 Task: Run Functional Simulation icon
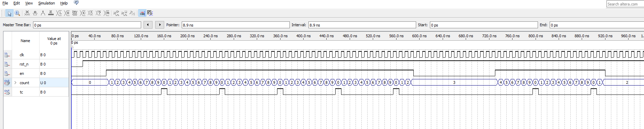click(116, 13)
